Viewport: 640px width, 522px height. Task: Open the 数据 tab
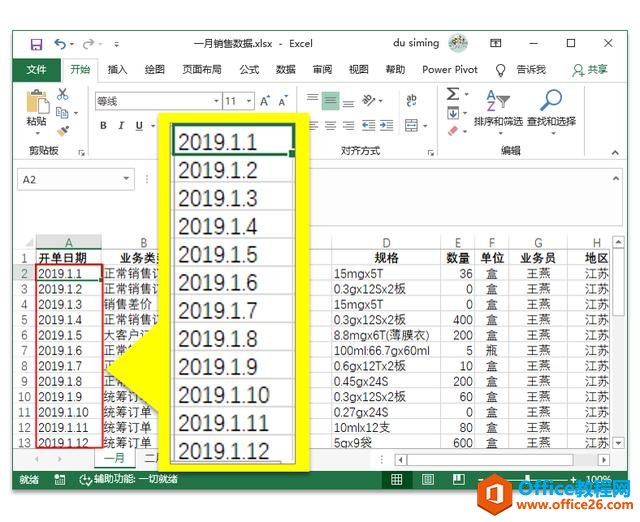285,69
